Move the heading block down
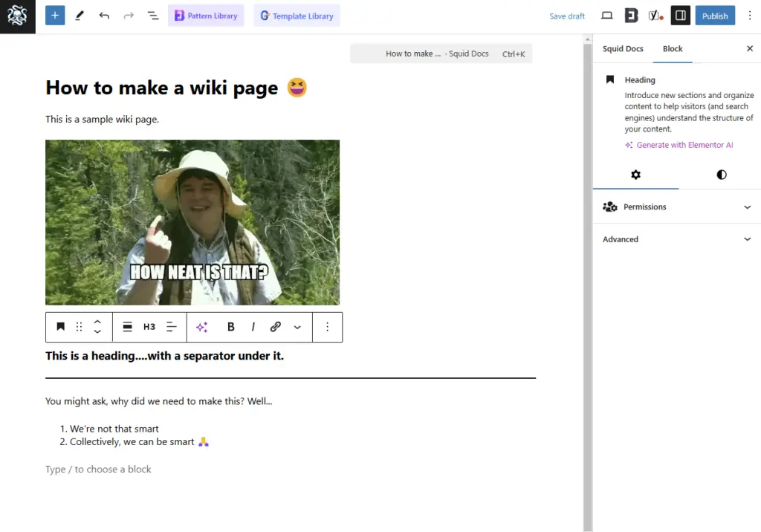The height and width of the screenshot is (532, 761). click(x=97, y=331)
